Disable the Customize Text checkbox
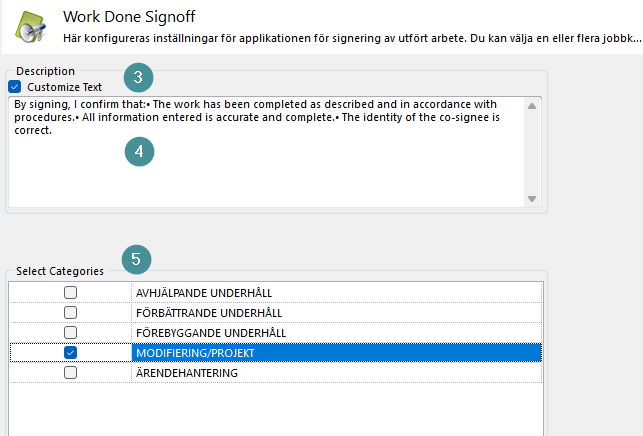The image size is (643, 436). pos(15,87)
